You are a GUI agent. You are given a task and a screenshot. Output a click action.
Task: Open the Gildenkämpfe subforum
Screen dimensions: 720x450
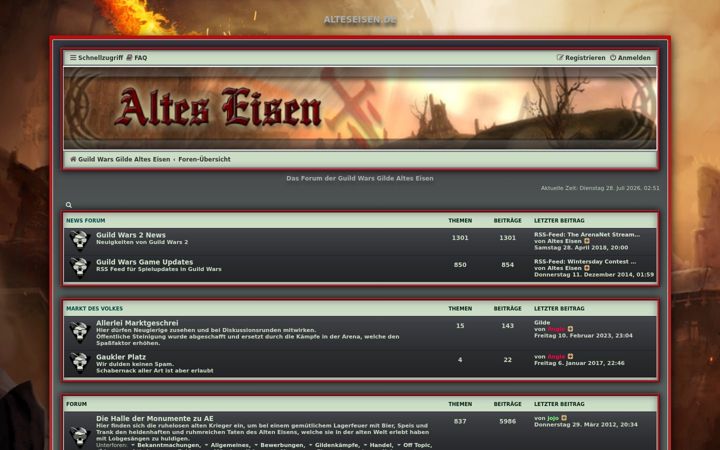(x=337, y=445)
